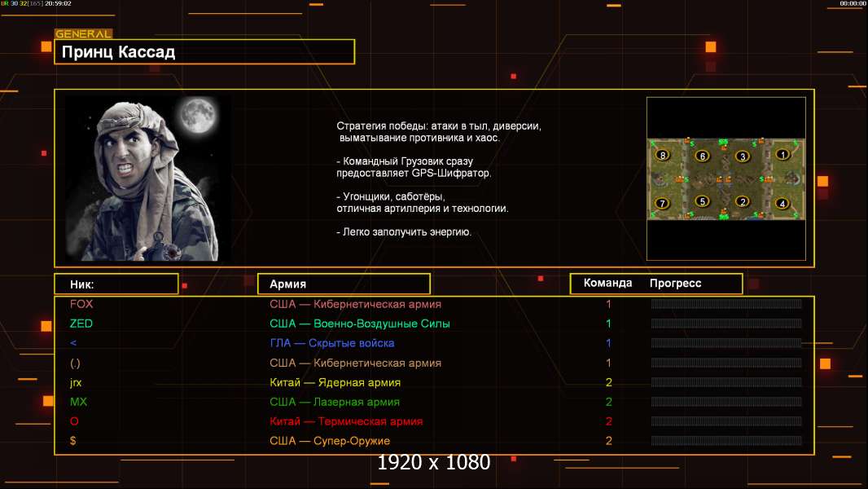This screenshot has height=489, width=868.
Task: Click team number in the ГЛА row
Action: click(x=608, y=343)
